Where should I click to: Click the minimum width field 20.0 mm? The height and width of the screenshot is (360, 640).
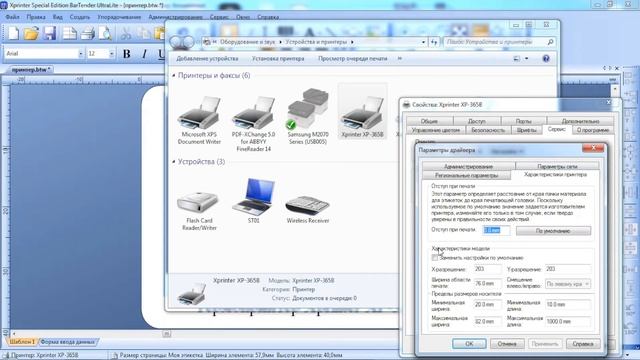(x=487, y=304)
